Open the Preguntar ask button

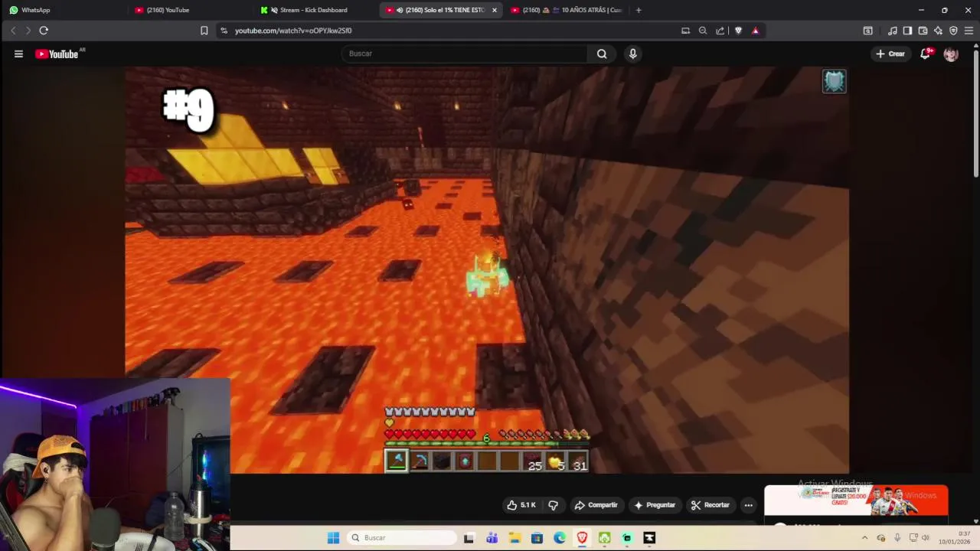click(x=655, y=505)
